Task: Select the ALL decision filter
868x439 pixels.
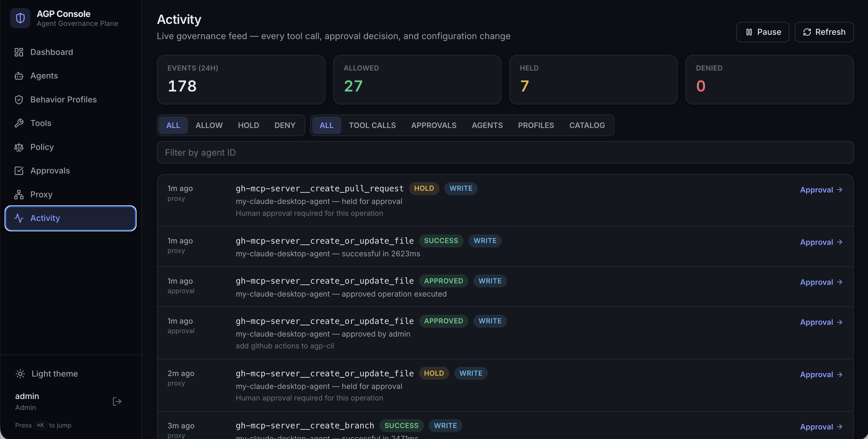Action: point(173,125)
